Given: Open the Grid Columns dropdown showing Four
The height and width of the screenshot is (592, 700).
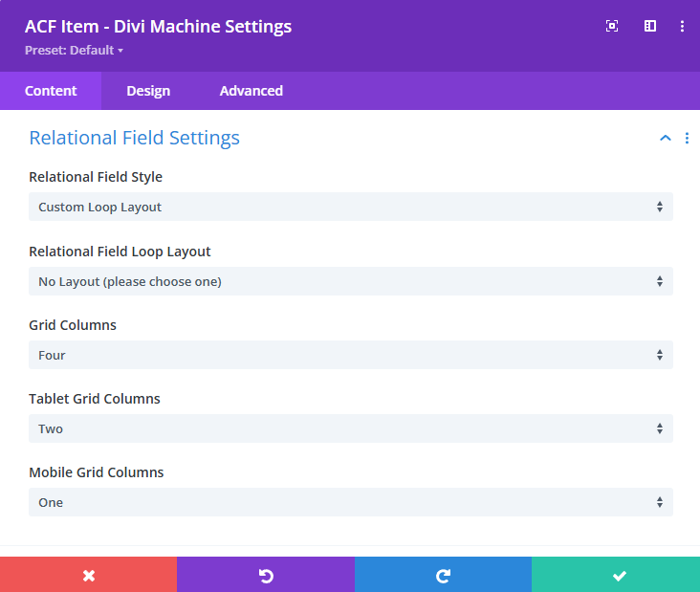Looking at the screenshot, I should pos(351,355).
